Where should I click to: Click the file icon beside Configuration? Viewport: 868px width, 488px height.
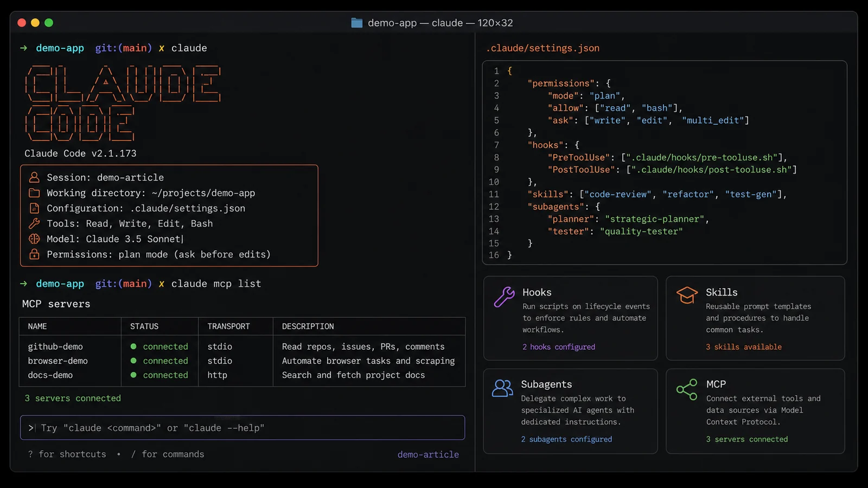point(34,208)
